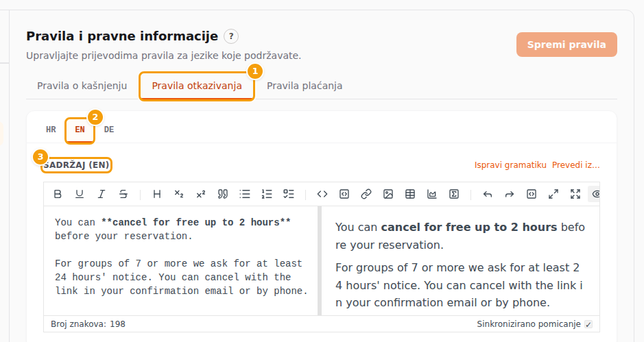Select Pravila otkazivanja tab
This screenshot has width=644, height=342.
pos(197,86)
